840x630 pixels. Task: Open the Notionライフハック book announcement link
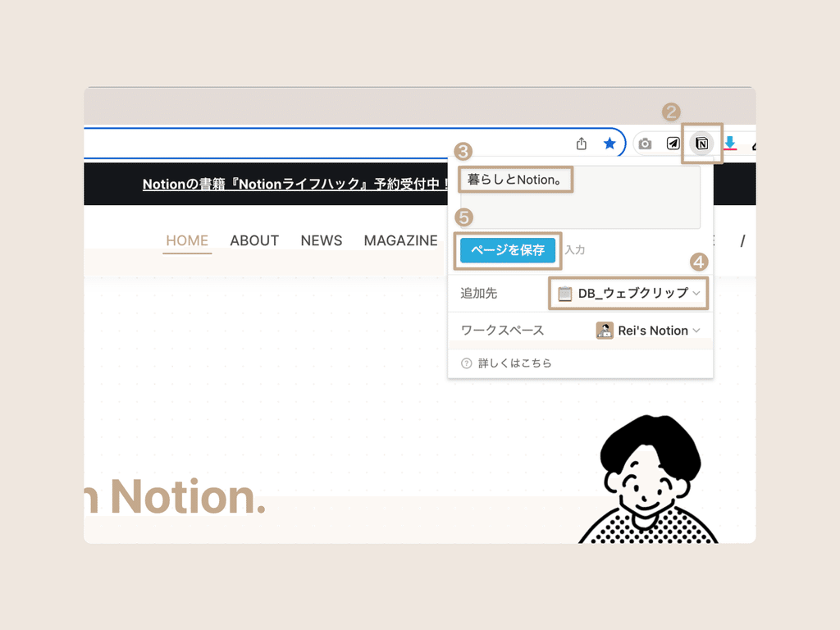click(295, 184)
